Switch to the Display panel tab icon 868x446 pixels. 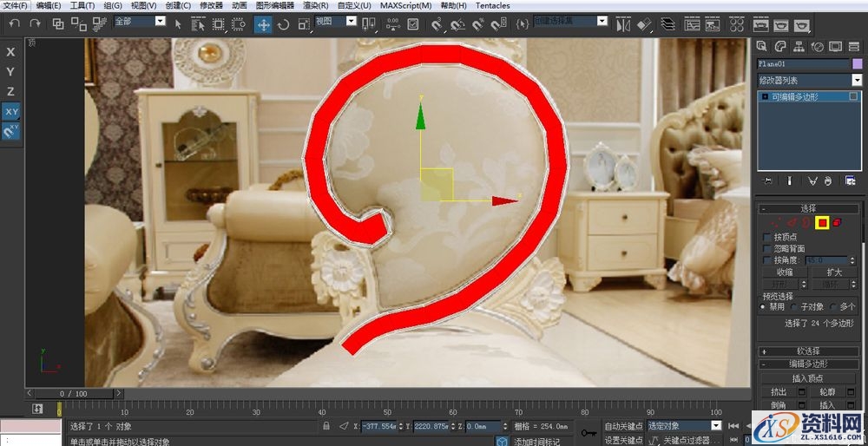(x=835, y=47)
